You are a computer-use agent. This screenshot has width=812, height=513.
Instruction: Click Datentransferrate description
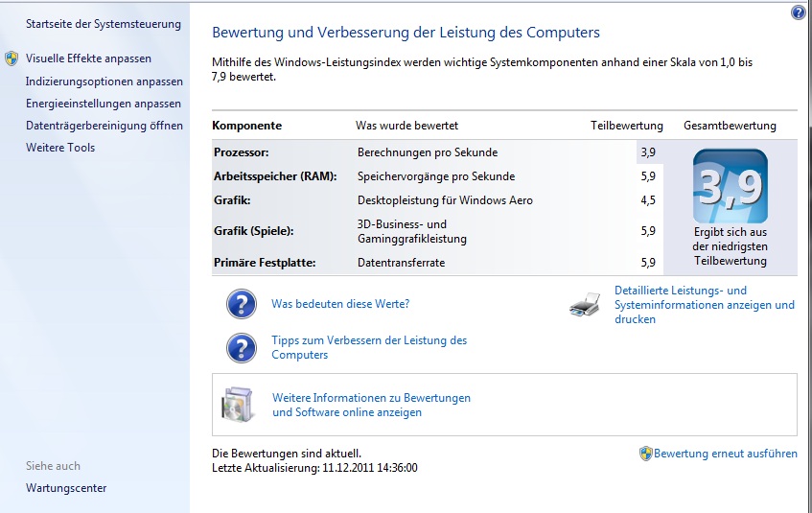401,263
